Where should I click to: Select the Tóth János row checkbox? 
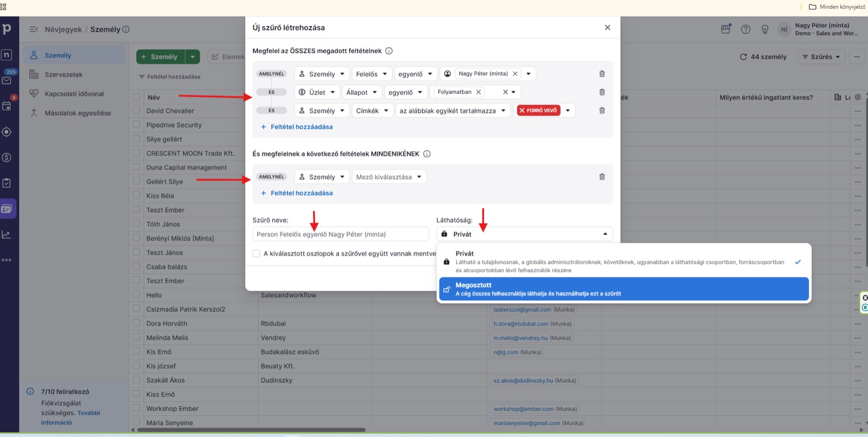[136, 224]
